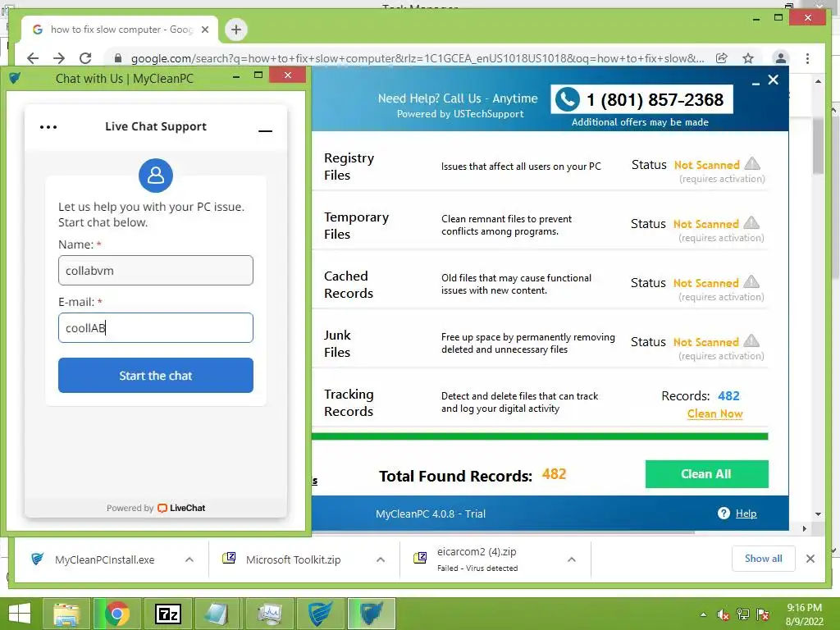Screen dimensions: 840x630
Task: Click Junk Files warning triangle icon
Action: 751,340
